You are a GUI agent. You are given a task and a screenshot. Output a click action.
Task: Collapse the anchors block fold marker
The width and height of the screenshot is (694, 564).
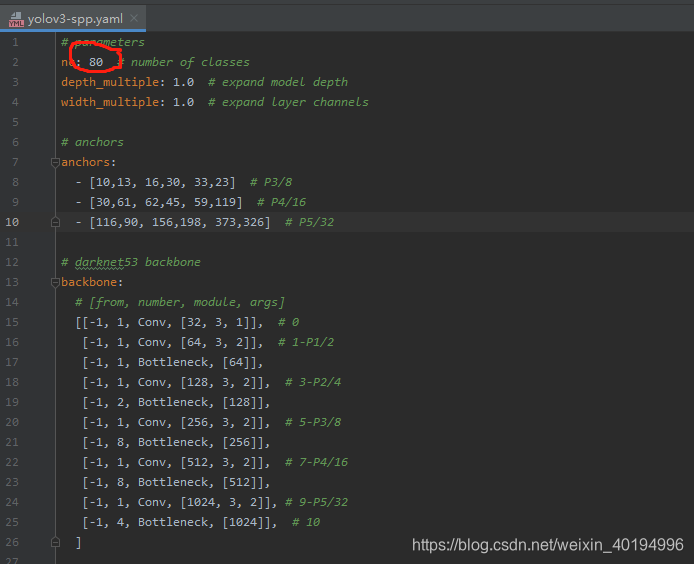(55, 162)
